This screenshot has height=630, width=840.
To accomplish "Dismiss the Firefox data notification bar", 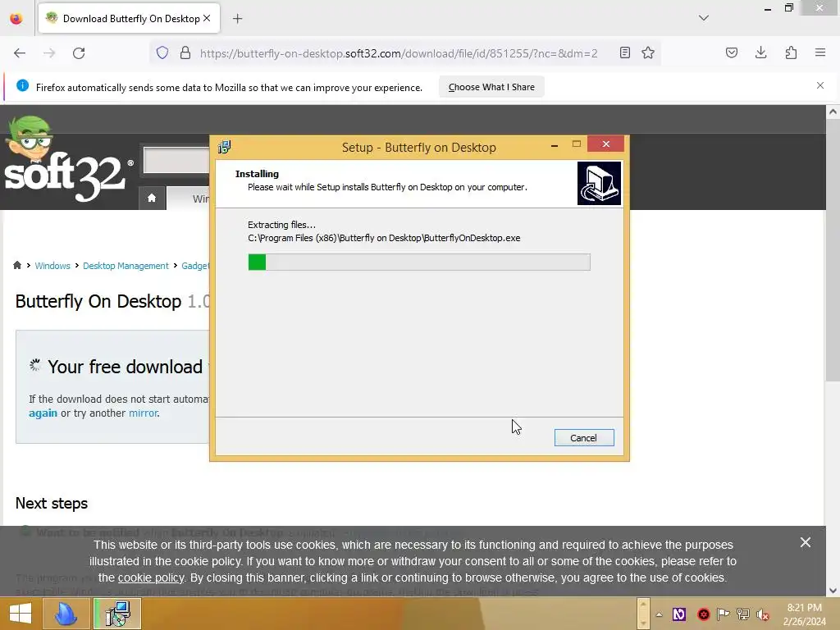I will point(820,85).
